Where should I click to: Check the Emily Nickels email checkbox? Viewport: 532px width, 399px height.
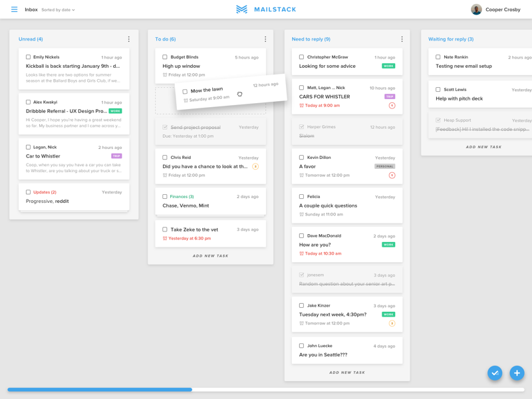point(28,57)
